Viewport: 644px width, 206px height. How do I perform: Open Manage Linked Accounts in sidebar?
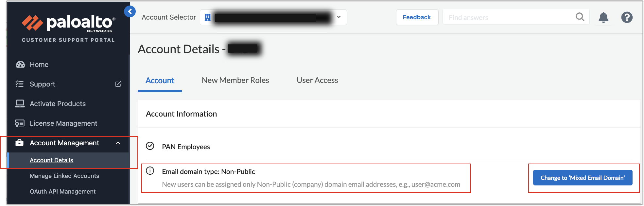pyautogui.click(x=64, y=176)
